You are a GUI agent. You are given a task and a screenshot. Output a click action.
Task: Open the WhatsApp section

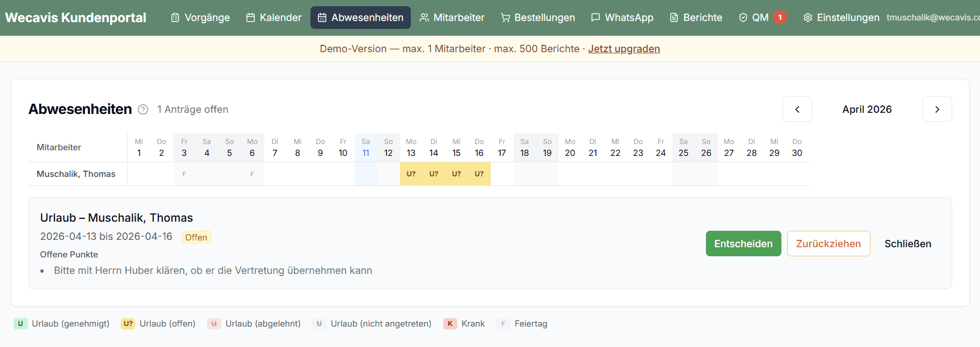pos(622,18)
